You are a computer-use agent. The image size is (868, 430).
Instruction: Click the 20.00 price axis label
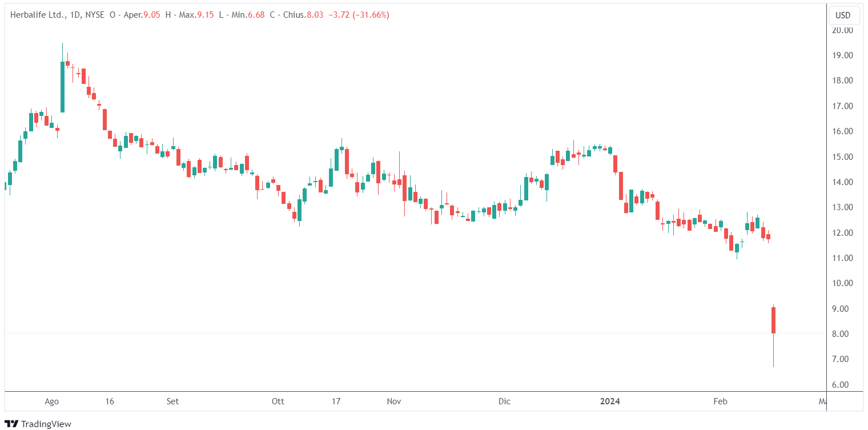click(x=843, y=30)
